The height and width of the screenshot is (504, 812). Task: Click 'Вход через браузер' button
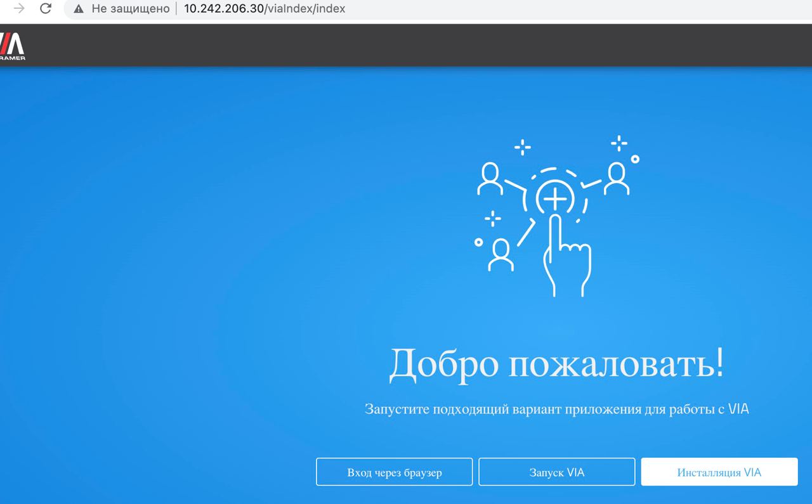pyautogui.click(x=395, y=472)
